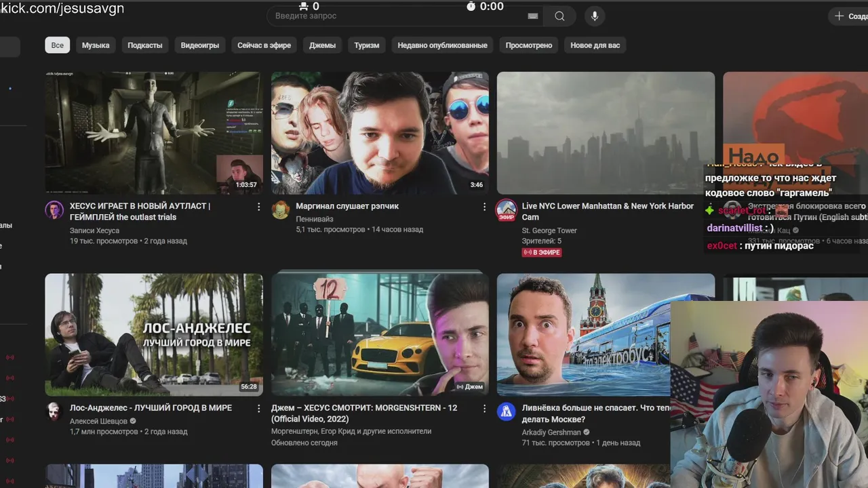The height and width of the screenshot is (488, 868).
Task: Select the Все filter chip
Action: click(x=58, y=45)
